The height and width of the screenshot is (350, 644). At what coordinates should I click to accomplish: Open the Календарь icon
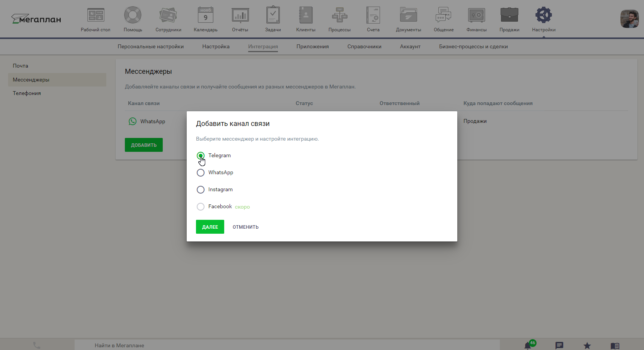205,15
